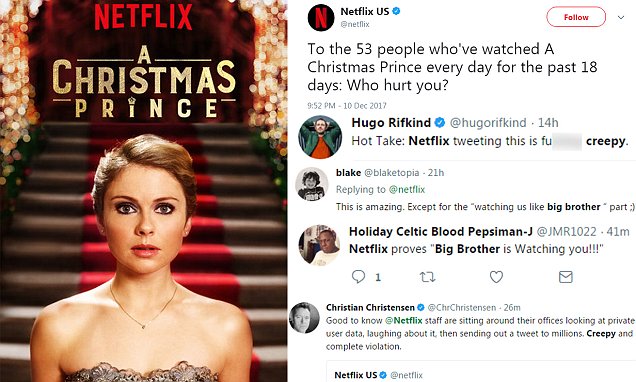Click the verified badge beside Netflix US
This screenshot has width=636, height=382.
(396, 11)
